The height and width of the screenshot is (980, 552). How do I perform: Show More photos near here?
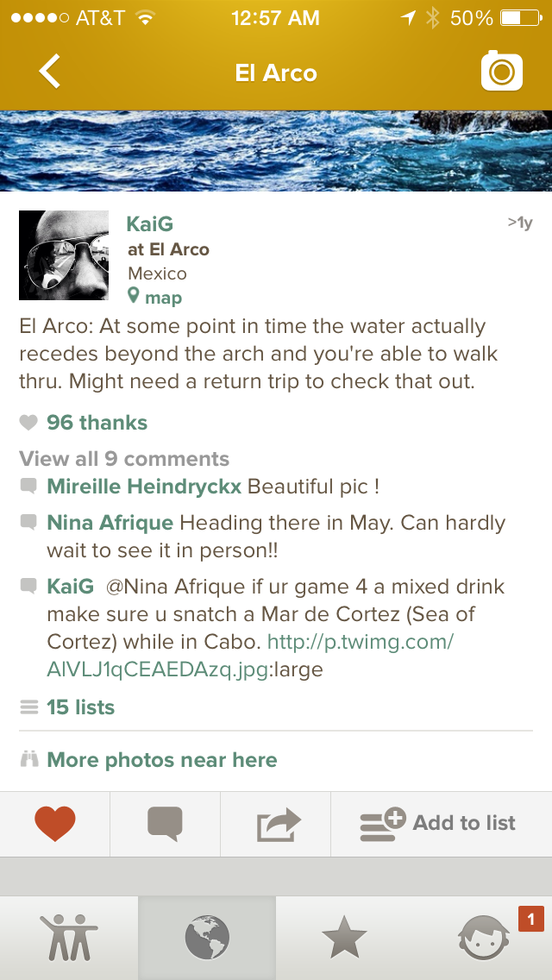pos(161,760)
